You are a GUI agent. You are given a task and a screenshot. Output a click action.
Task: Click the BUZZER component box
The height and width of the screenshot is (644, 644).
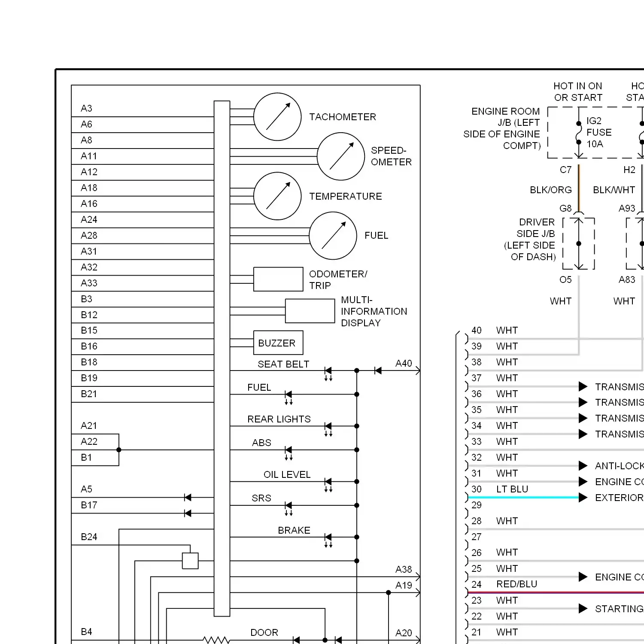(278, 343)
